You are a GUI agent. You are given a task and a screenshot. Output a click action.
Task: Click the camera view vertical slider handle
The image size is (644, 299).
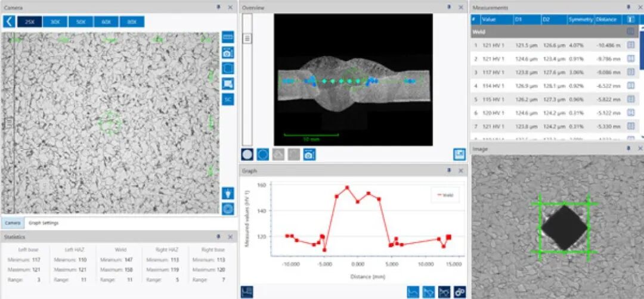[x=8, y=122]
